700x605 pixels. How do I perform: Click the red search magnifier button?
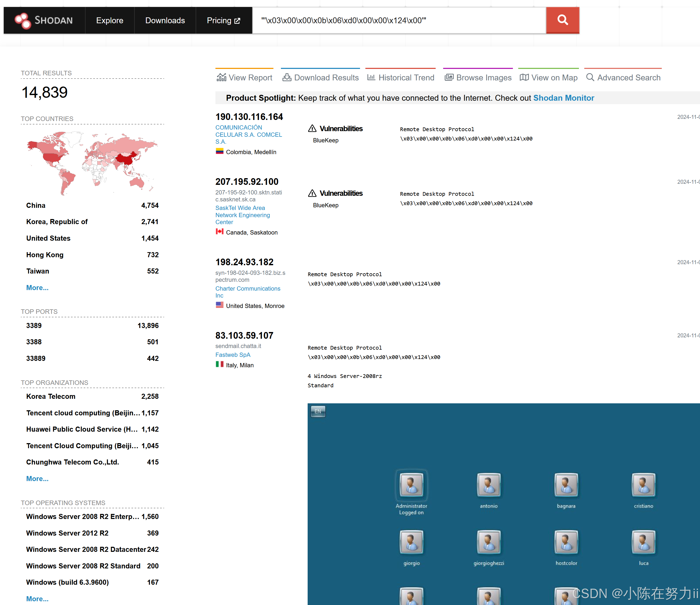pos(563,20)
